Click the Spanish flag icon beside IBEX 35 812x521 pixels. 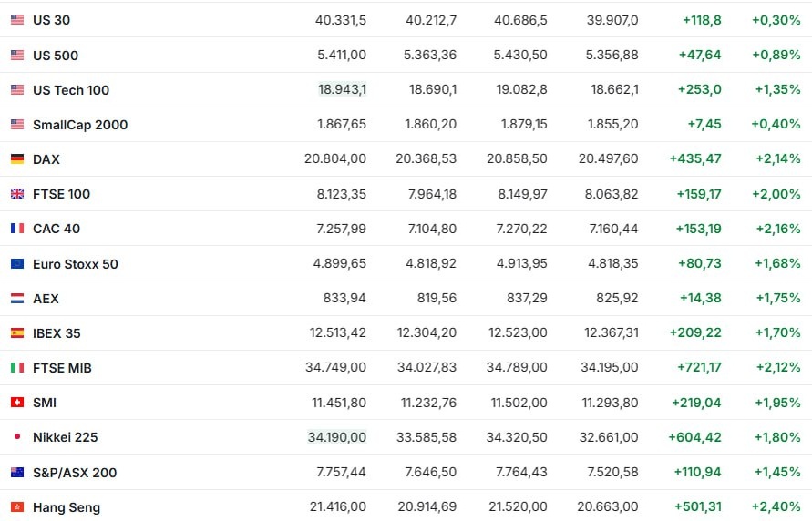tap(17, 333)
